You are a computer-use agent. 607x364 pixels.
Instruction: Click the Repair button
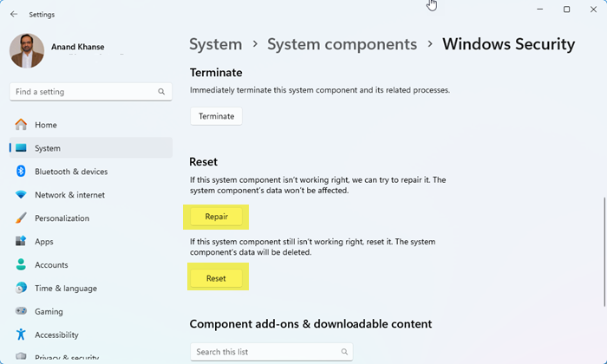pyautogui.click(x=216, y=216)
